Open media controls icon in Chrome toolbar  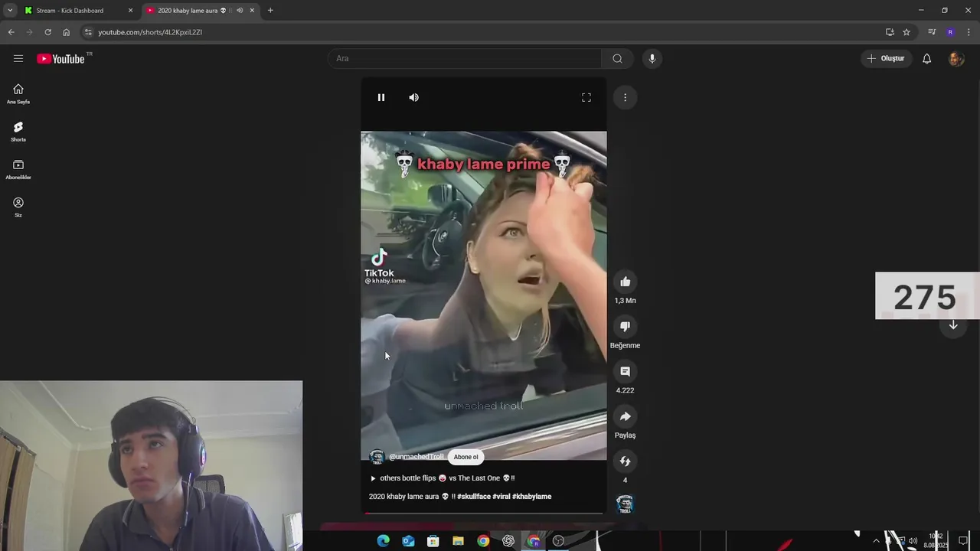coord(932,32)
